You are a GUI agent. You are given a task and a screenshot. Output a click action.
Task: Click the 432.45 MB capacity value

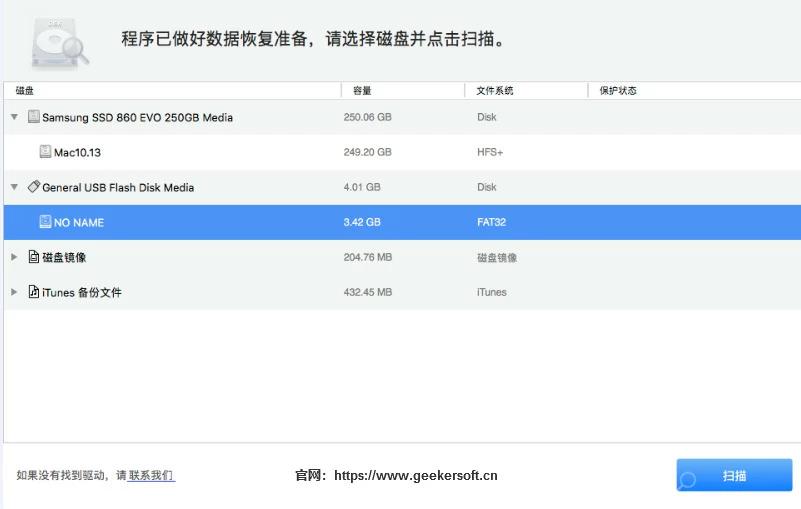point(368,292)
